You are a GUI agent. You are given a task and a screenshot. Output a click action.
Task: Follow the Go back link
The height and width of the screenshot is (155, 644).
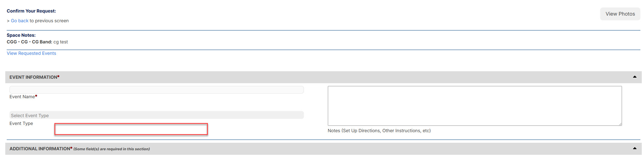(20, 21)
